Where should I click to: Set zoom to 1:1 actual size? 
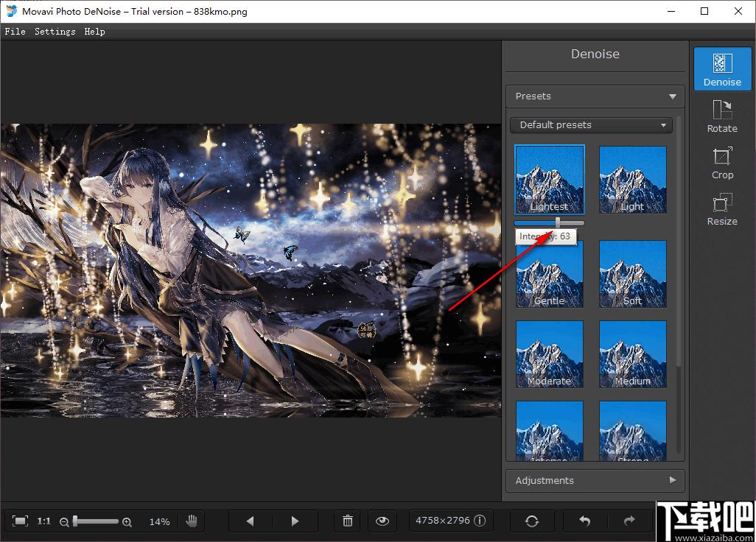pos(44,521)
